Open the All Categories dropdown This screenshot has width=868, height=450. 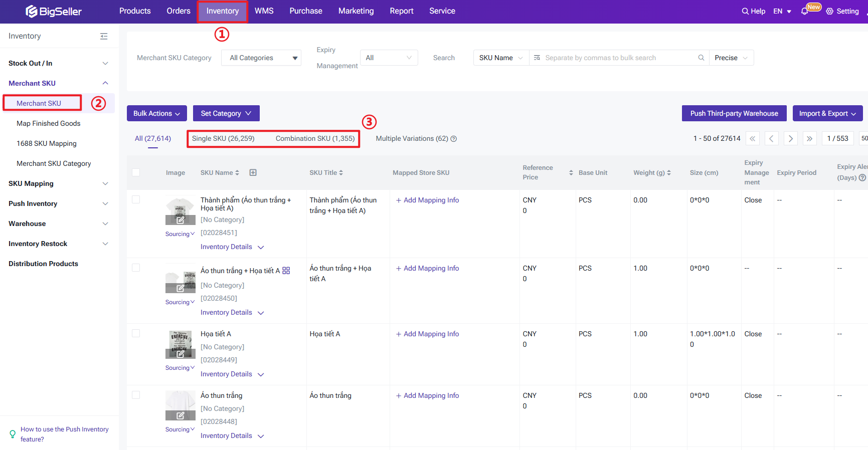click(261, 58)
